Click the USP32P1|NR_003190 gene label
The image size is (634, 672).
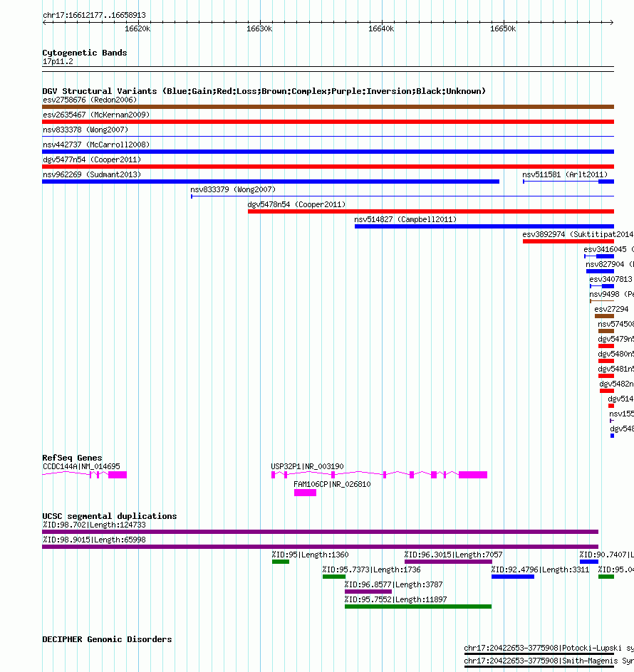tap(307, 466)
